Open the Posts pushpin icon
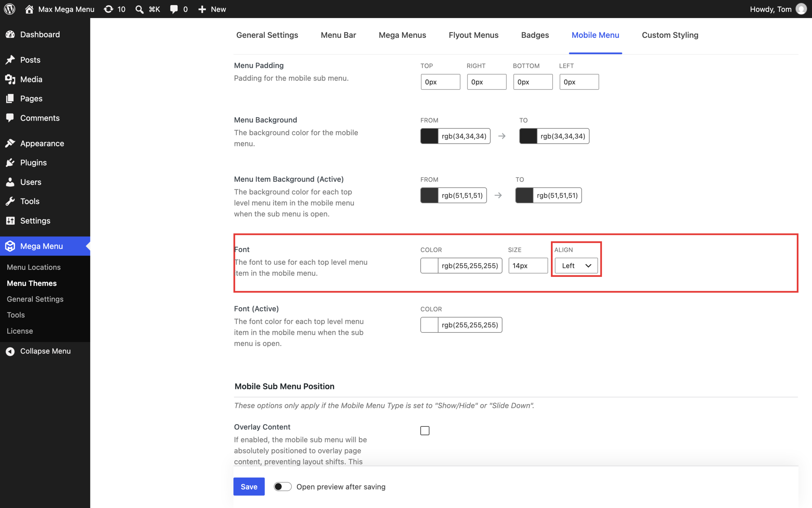This screenshot has width=812, height=508. 10,60
